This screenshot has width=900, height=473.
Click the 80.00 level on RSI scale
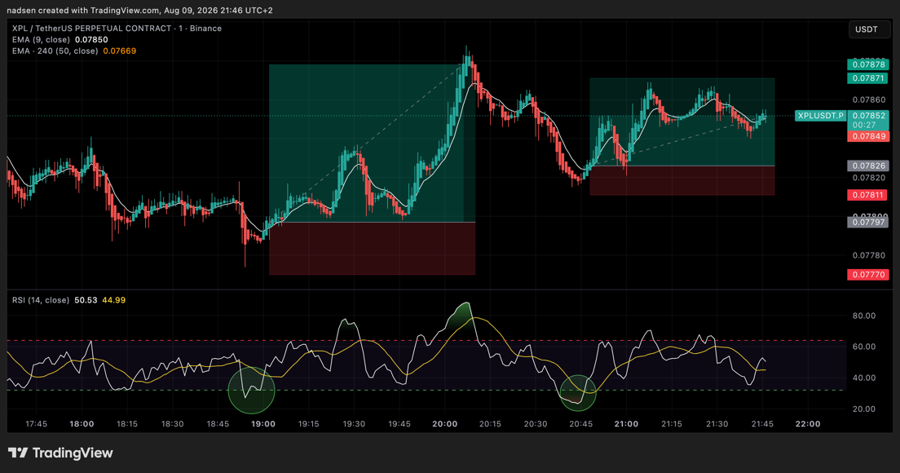point(864,316)
